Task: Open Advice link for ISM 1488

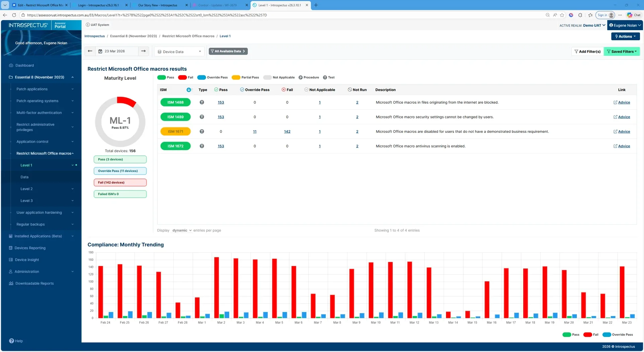Action: [624, 103]
